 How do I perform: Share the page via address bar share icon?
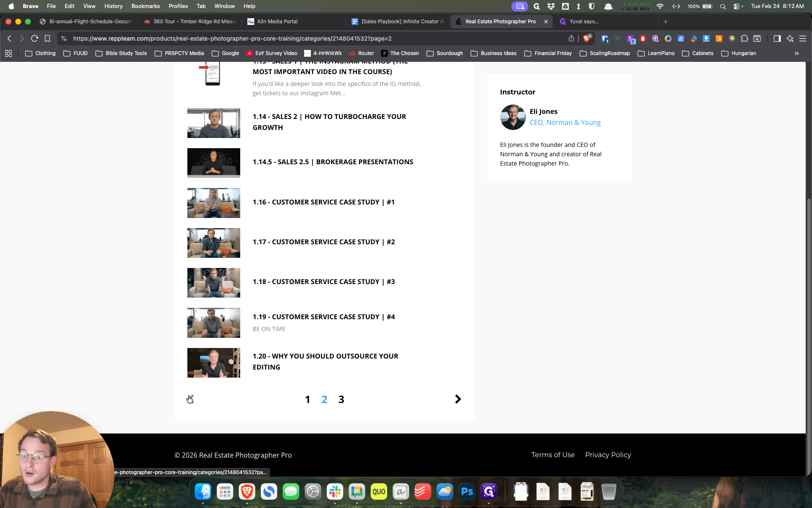[571, 39]
